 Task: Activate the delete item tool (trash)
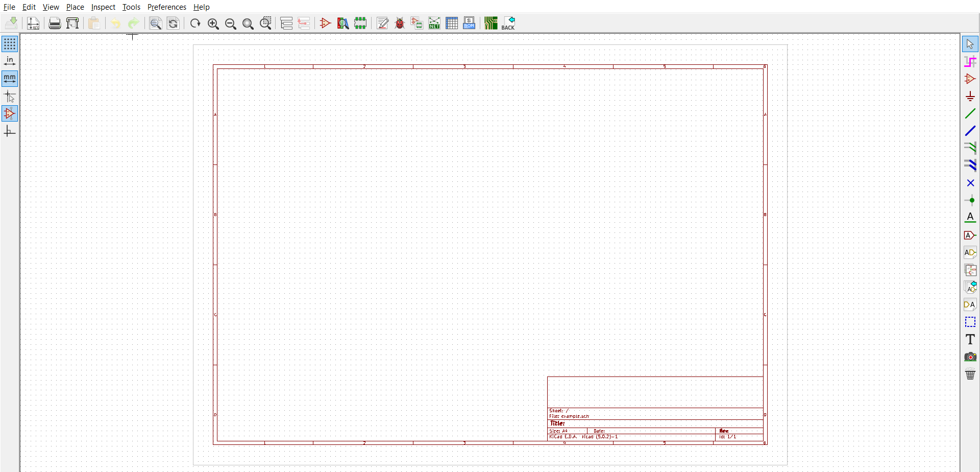(x=970, y=374)
